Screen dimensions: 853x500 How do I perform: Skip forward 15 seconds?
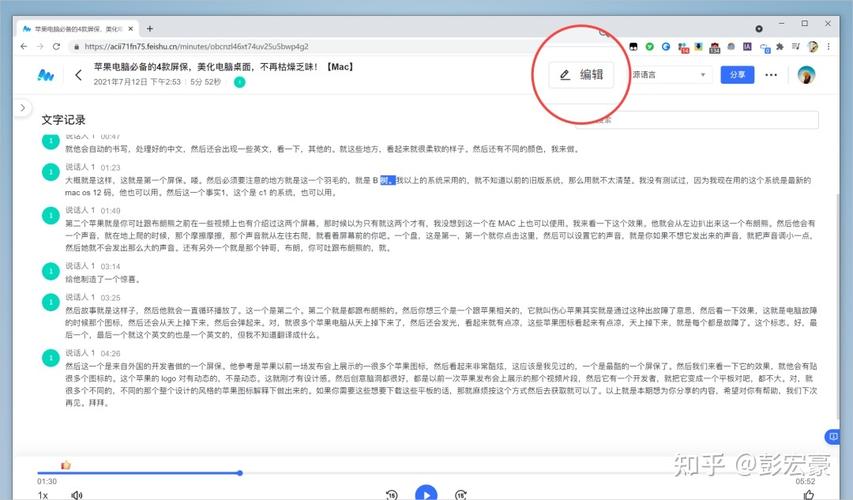pos(461,495)
